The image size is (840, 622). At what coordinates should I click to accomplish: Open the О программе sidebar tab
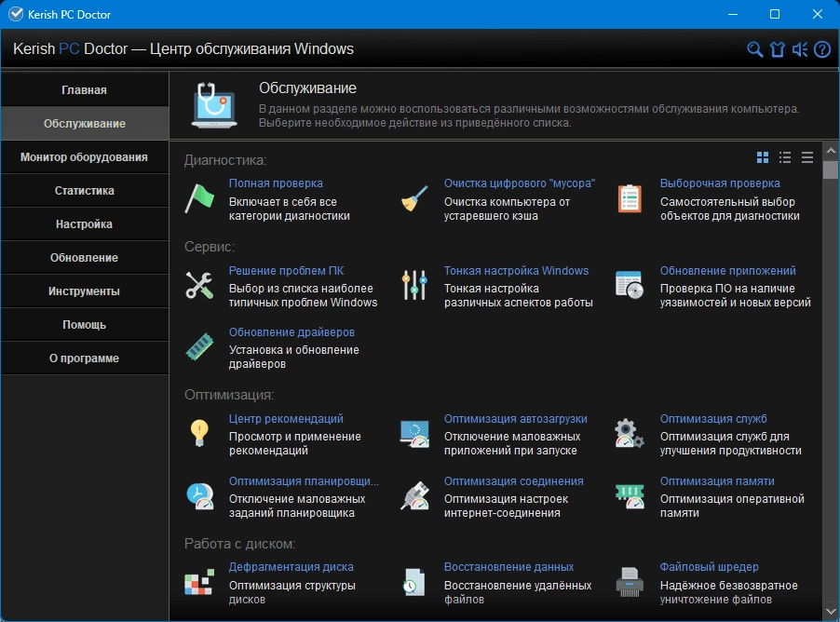point(84,358)
